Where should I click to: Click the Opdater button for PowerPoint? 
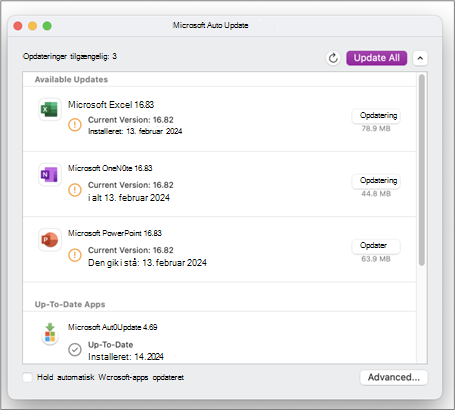click(x=376, y=246)
